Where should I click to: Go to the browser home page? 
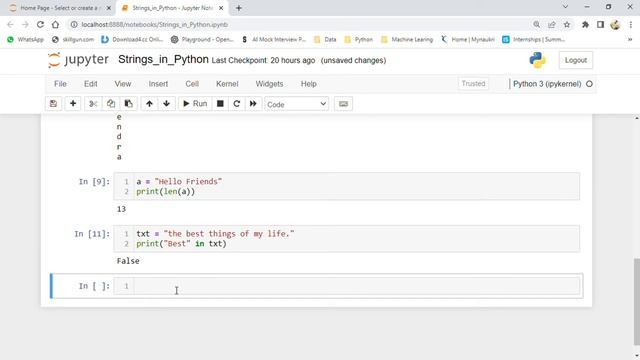click(x=55, y=24)
